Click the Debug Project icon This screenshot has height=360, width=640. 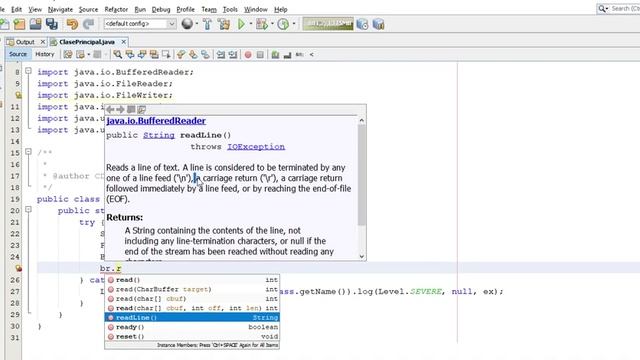(x=261, y=24)
